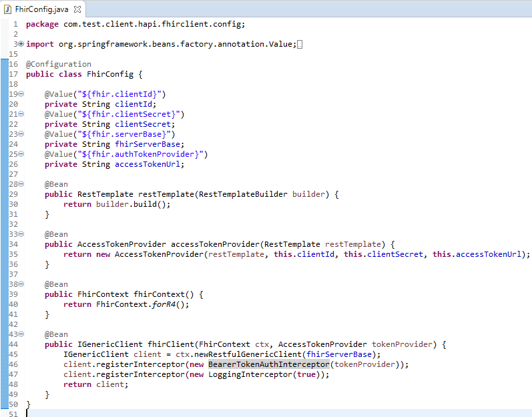Viewport: 532px width, 417px height.
Task: Close the FhirConfig.java editor tab
Action: click(77, 9)
